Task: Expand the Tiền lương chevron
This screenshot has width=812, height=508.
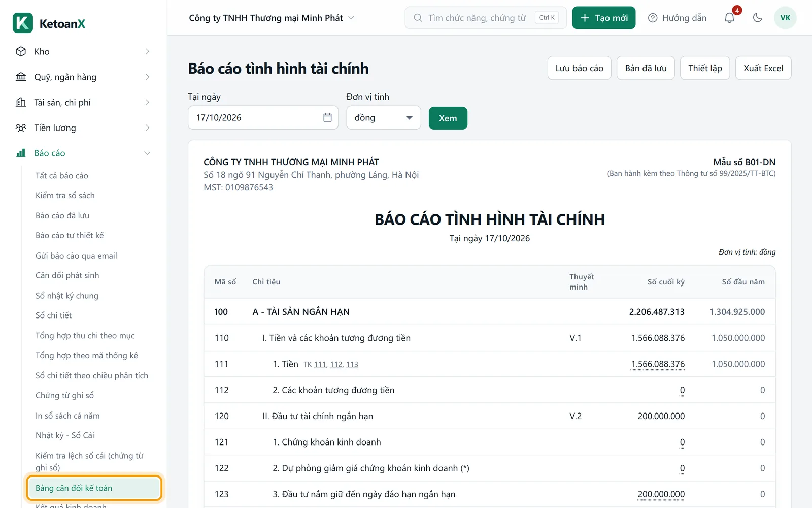Action: click(x=147, y=128)
